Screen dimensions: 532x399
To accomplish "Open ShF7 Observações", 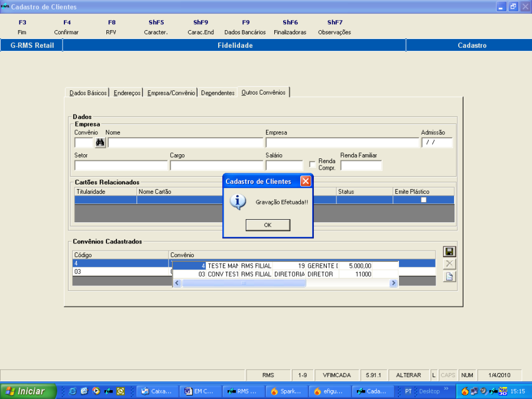I will pos(335,27).
